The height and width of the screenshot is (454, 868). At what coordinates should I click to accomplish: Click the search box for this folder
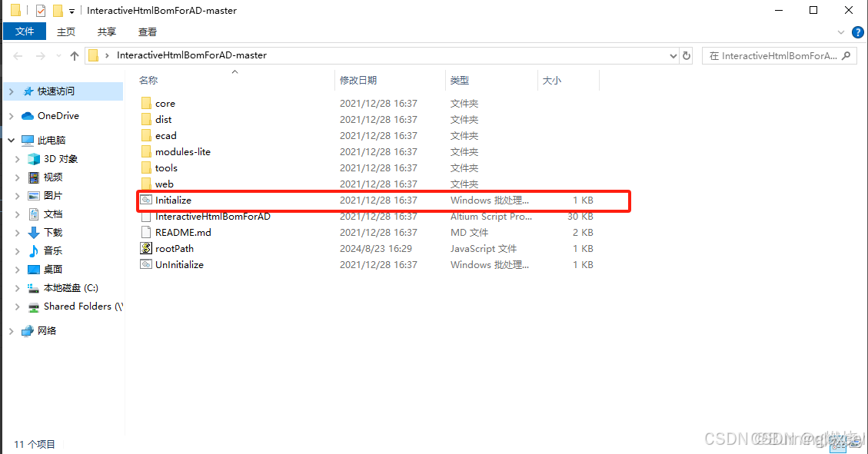pos(780,56)
